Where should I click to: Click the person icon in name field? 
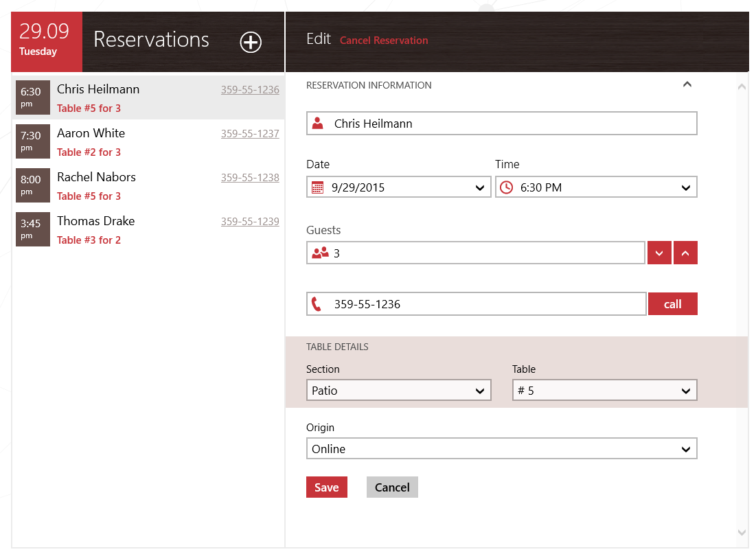(x=318, y=124)
